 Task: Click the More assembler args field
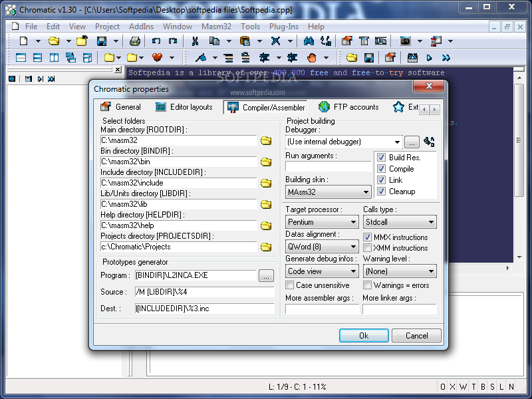(323, 309)
